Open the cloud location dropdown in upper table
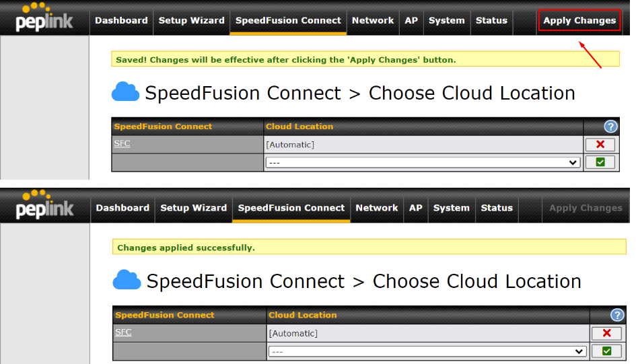The image size is (636, 364). click(x=423, y=163)
